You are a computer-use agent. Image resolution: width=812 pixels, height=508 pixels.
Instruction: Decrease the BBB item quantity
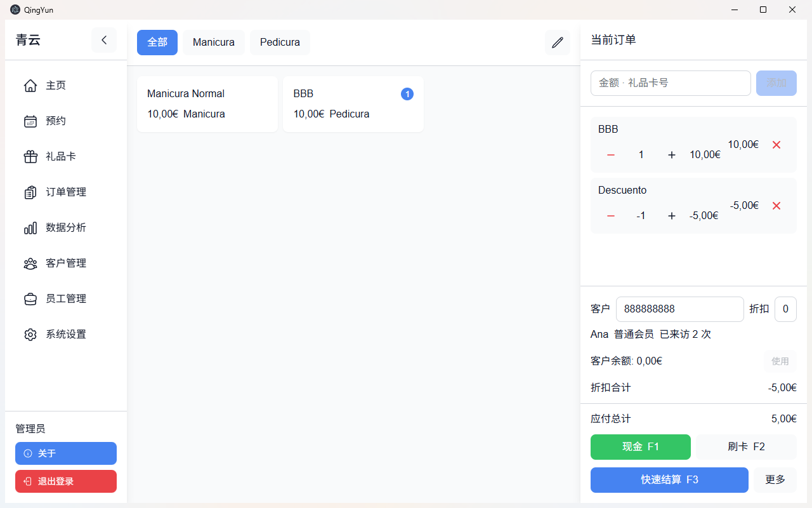[611, 155]
